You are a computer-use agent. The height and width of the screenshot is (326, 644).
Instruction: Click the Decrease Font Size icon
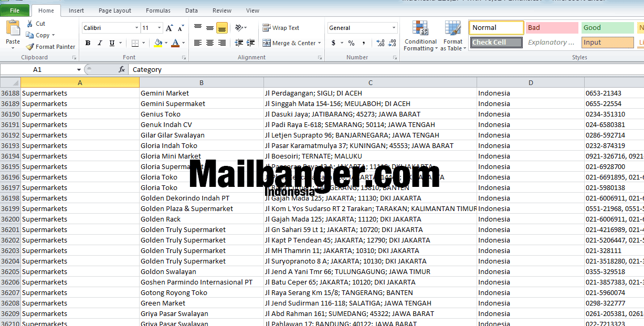181,28
